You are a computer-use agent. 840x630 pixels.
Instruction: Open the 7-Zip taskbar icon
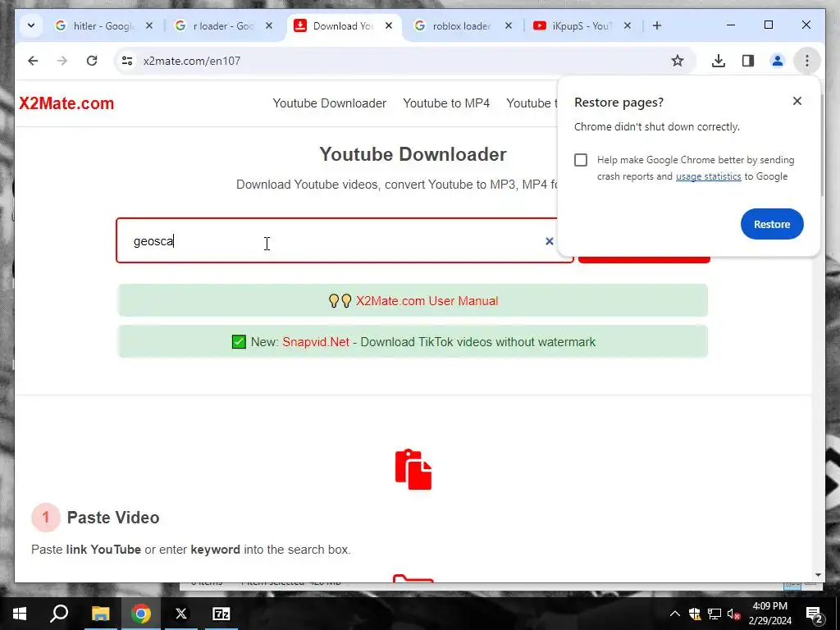[x=221, y=614]
